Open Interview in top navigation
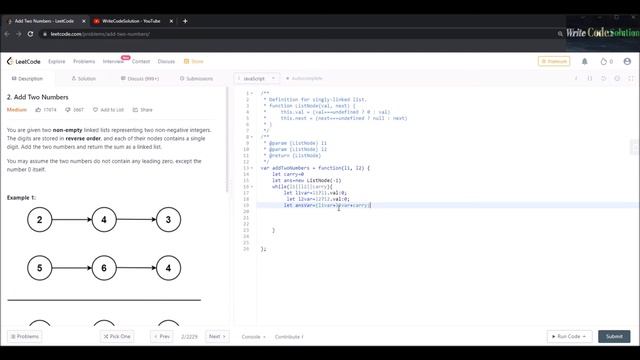The width and height of the screenshot is (640, 360). click(113, 61)
